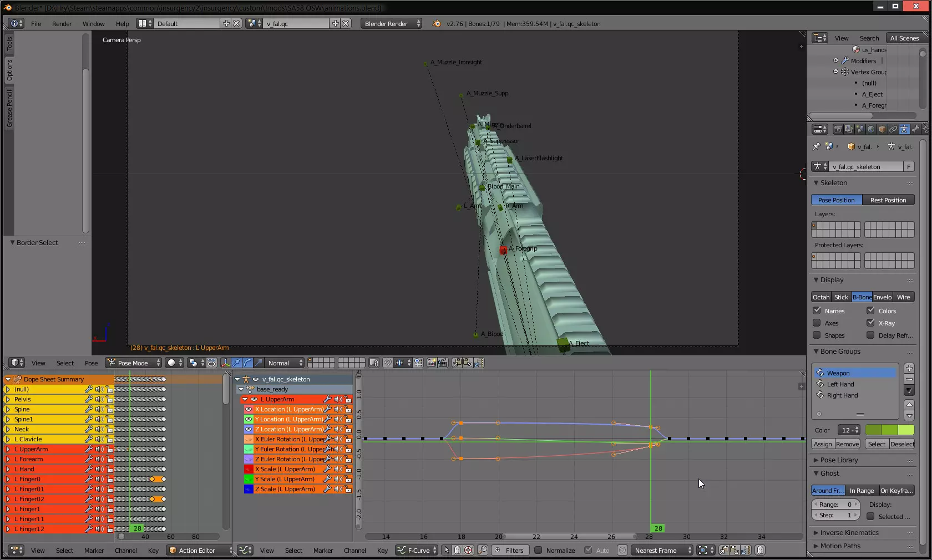
Task: Expand the Inverse Kinematics panel
Action: (849, 533)
